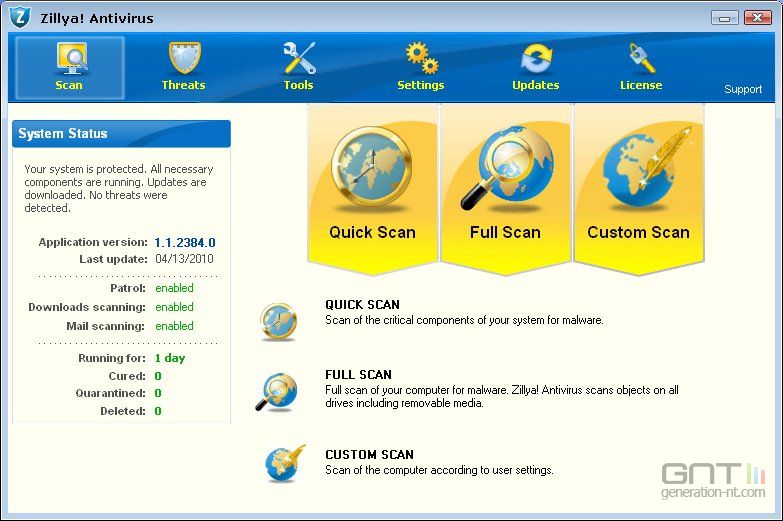Screen dimensions: 783x521
Task: Click last update date 04/13/2010
Action: (x=184, y=259)
